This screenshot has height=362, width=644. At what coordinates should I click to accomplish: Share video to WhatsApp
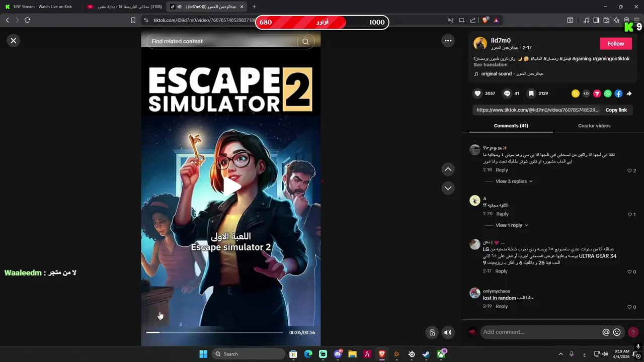click(608, 94)
